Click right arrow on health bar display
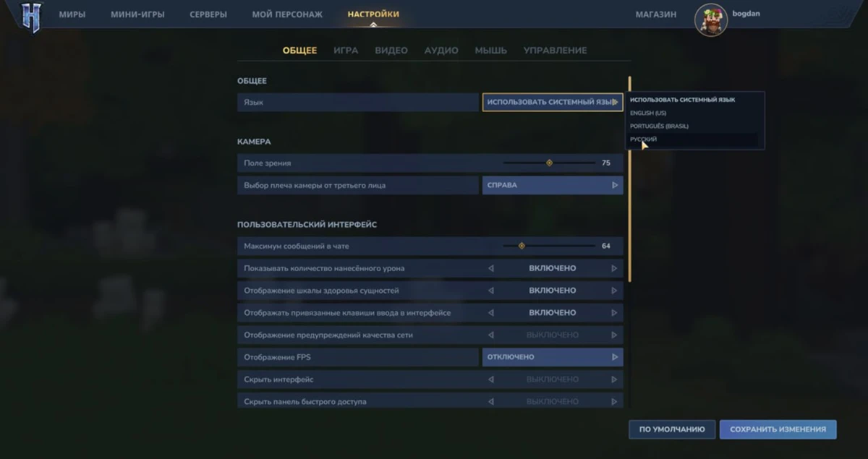This screenshot has width=868, height=459. point(615,291)
